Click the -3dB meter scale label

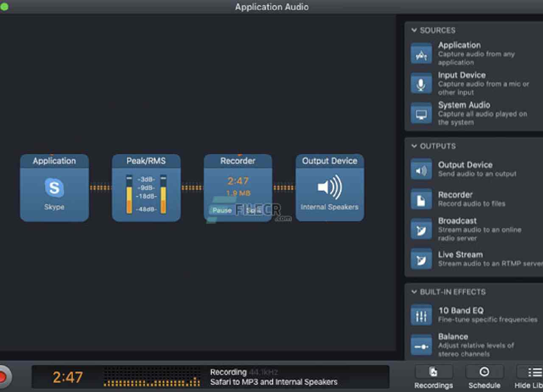tap(146, 179)
